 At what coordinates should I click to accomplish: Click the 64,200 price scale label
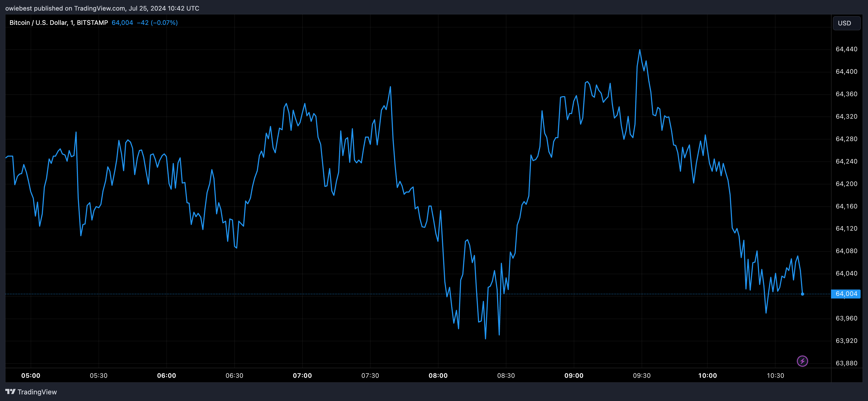[846, 184]
